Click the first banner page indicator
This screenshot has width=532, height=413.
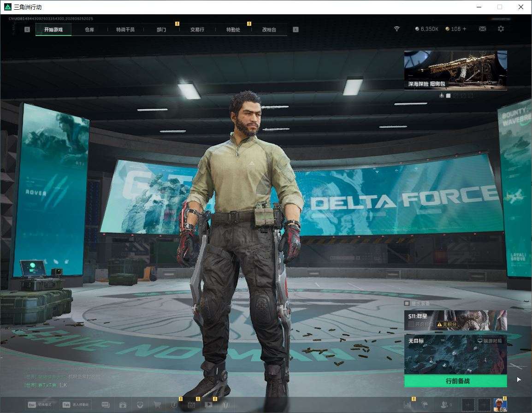tap(441, 96)
